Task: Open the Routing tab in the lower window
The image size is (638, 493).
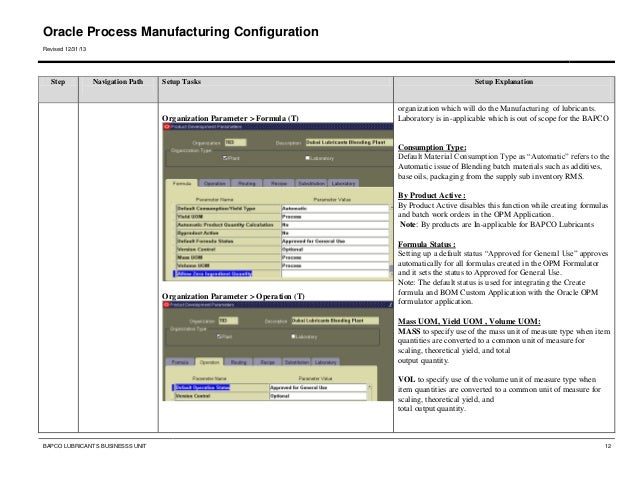Action: click(238, 362)
